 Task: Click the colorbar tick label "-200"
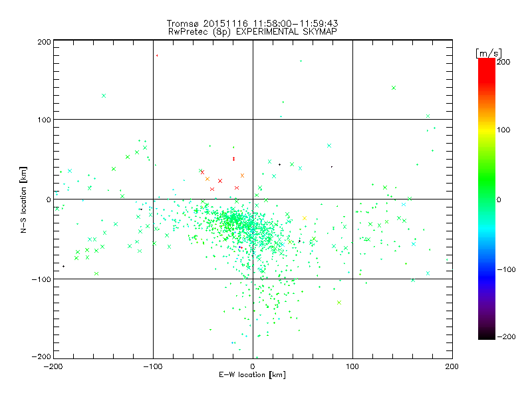(506, 336)
